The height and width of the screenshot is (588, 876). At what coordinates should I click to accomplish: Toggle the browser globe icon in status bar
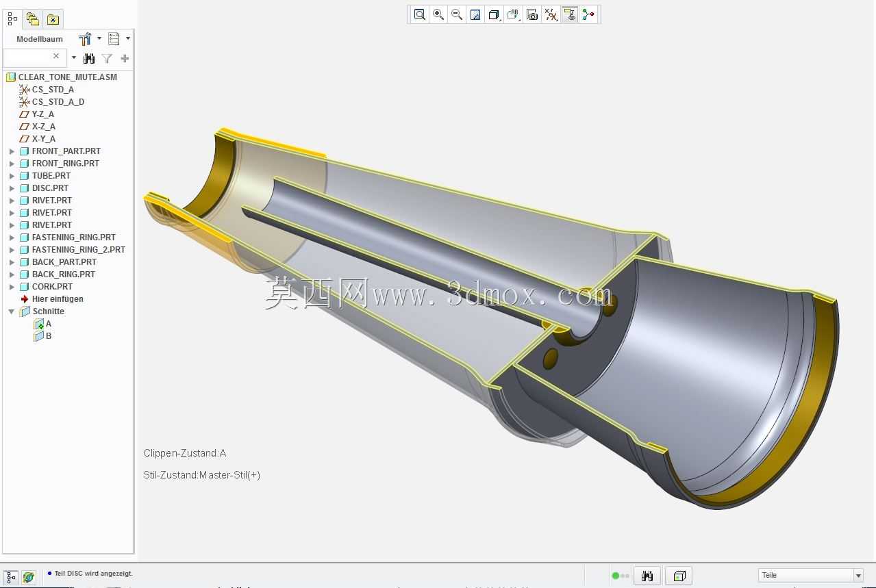tap(28, 578)
